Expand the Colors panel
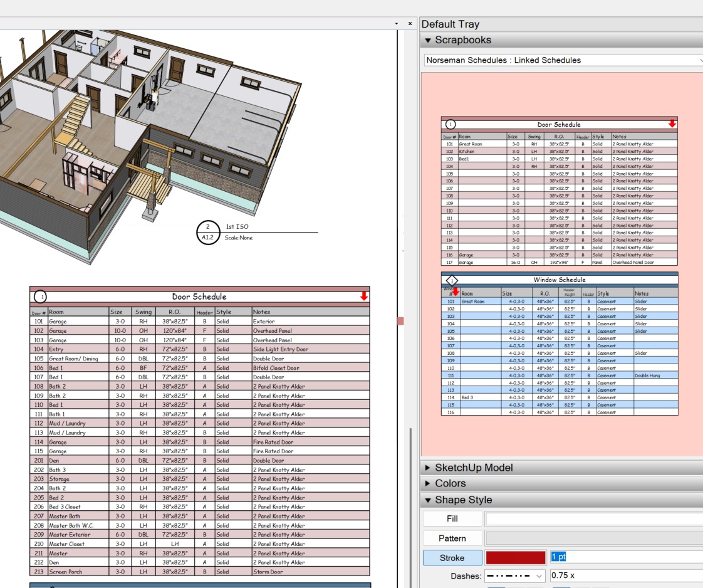This screenshot has height=588, width=703. [427, 483]
